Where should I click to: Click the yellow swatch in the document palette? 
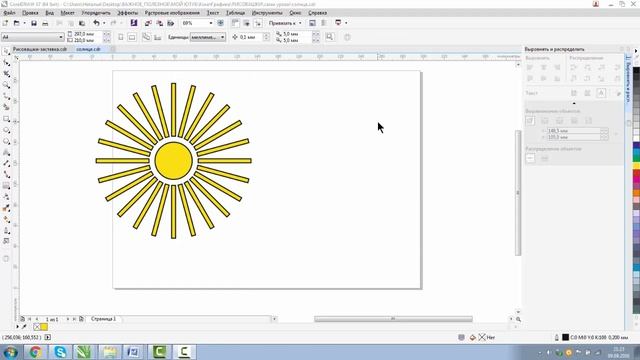[44, 327]
